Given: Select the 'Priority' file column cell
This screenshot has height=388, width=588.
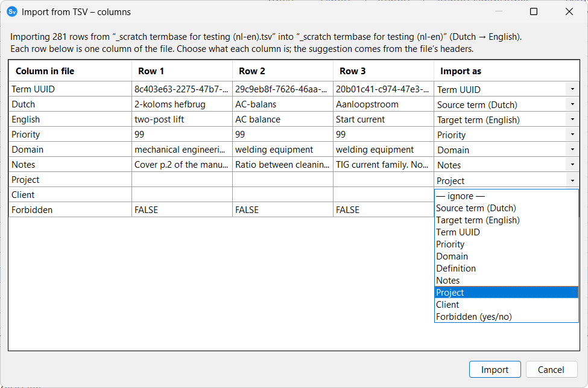Looking at the screenshot, I should (70, 135).
